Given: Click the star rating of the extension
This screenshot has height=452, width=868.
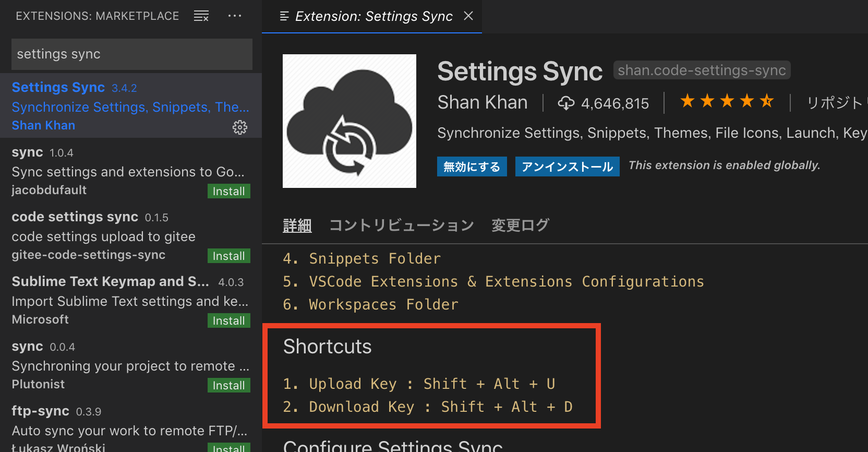Looking at the screenshot, I should point(727,101).
